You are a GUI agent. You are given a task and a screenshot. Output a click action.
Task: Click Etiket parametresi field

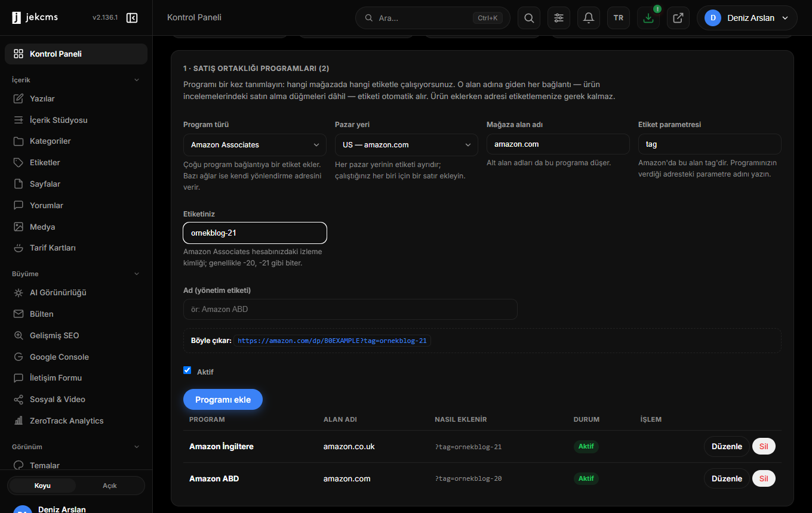710,144
